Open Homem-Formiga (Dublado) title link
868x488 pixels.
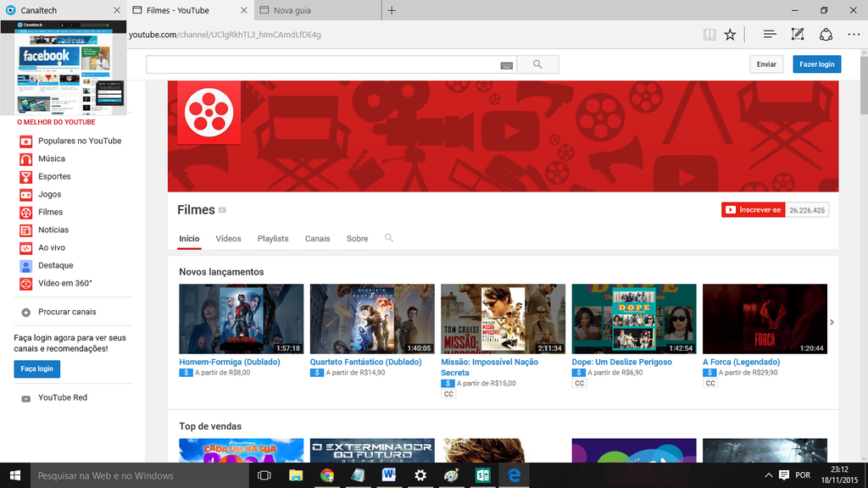point(229,362)
